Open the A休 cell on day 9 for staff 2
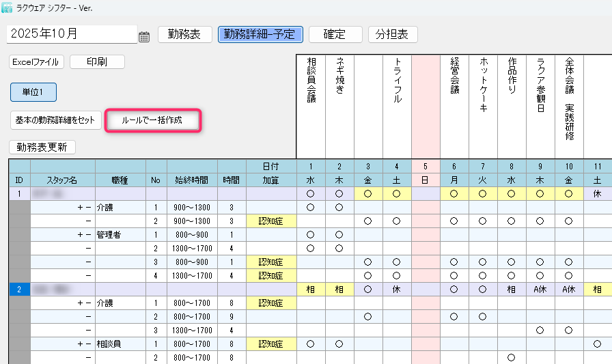The height and width of the screenshot is (364, 612). (x=540, y=289)
